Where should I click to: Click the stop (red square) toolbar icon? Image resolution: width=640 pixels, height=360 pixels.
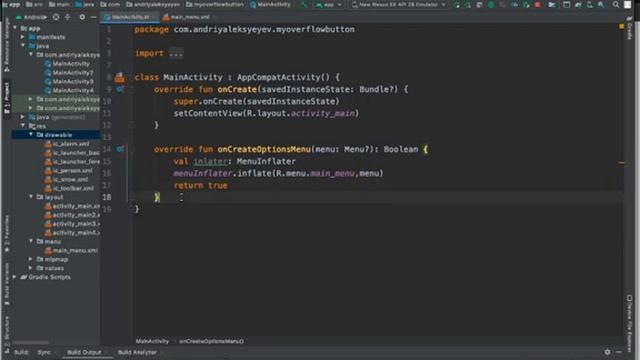coord(538,5)
